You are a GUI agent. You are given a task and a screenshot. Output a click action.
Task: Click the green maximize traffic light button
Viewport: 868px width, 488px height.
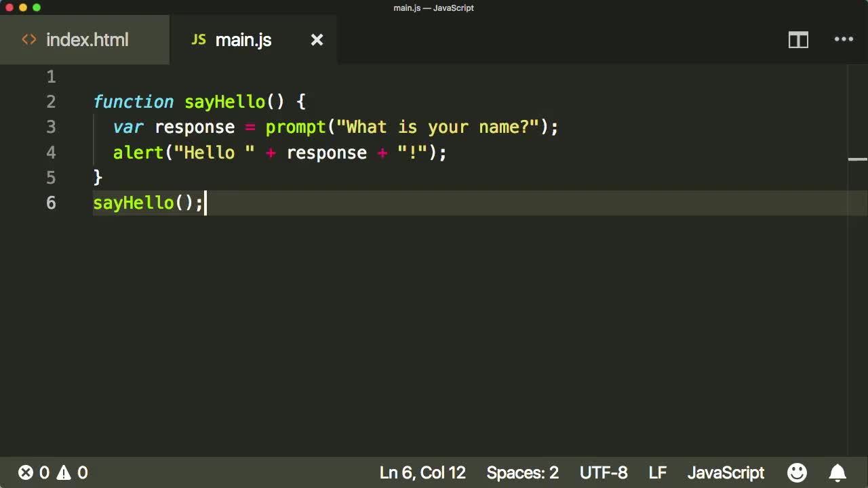pos(37,7)
